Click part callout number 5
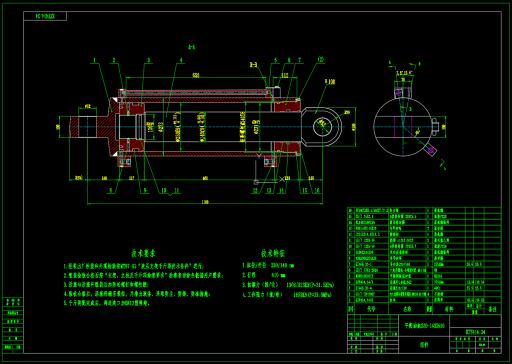This screenshot has width=512, height=364. [276, 60]
